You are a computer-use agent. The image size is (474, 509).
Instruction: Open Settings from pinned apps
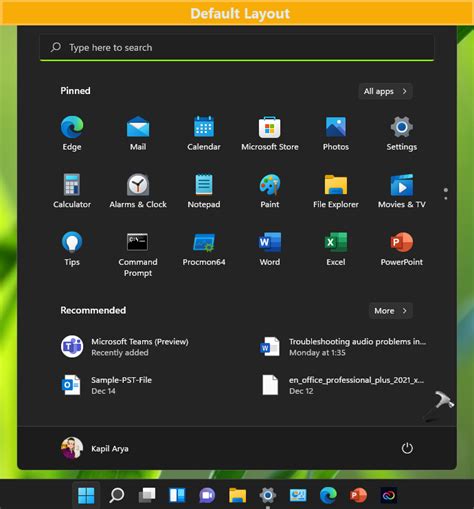point(402,133)
